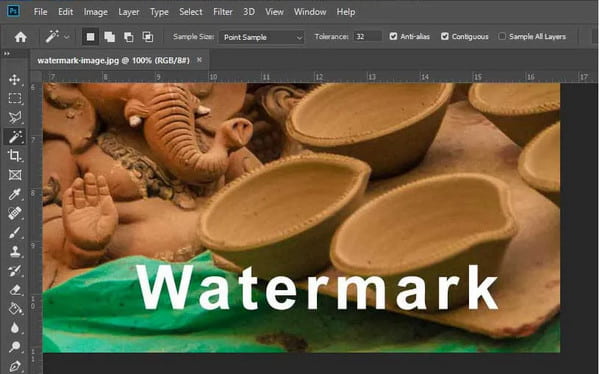
Task: Open the Magic Wand tool preset picker
Action: [x=67, y=37]
